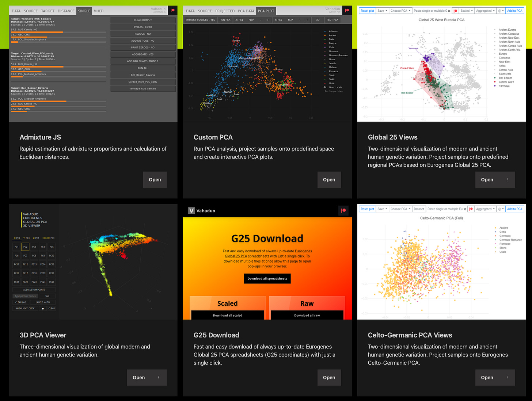Select highlighted PC2 button in 3D viewer grid

point(25,247)
